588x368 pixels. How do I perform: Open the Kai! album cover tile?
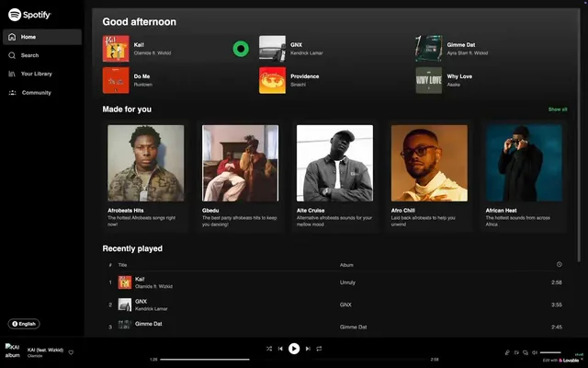click(x=116, y=49)
